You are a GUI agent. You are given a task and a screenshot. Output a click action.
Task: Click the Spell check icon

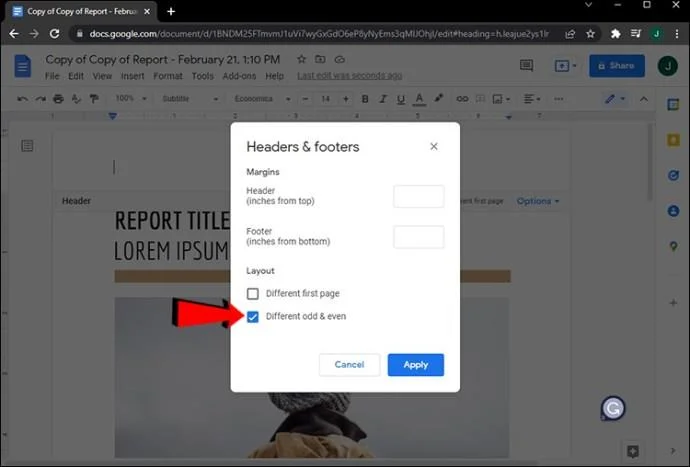76,99
